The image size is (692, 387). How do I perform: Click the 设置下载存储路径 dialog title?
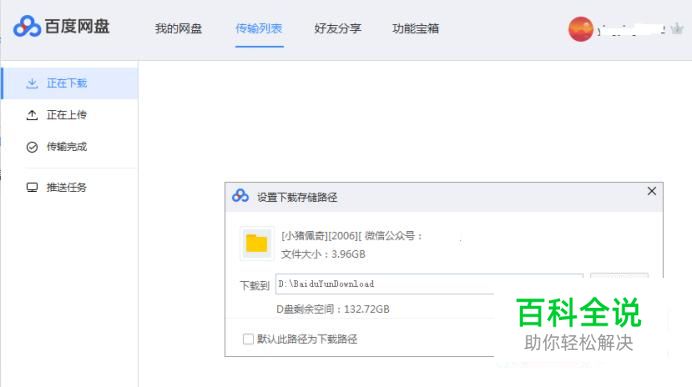coord(297,197)
